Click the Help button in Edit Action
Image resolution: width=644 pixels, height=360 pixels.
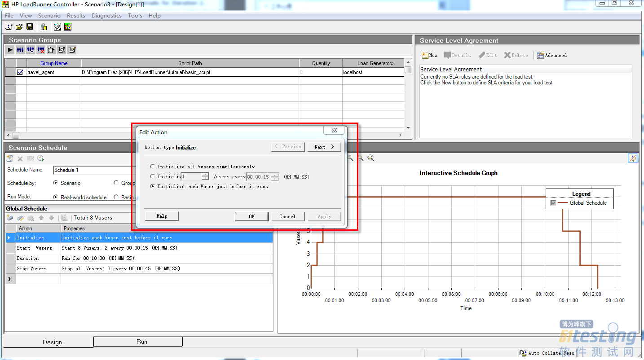click(162, 216)
